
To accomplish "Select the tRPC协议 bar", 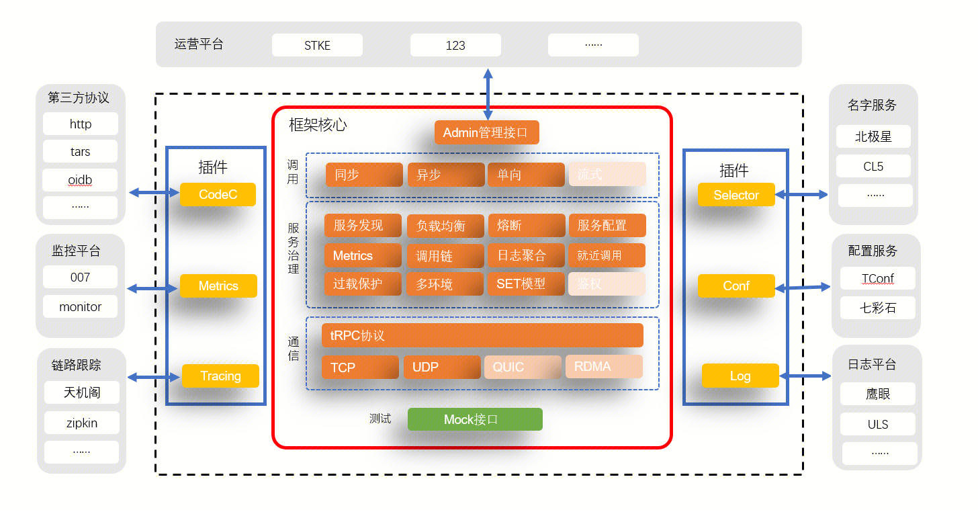I will click(482, 335).
